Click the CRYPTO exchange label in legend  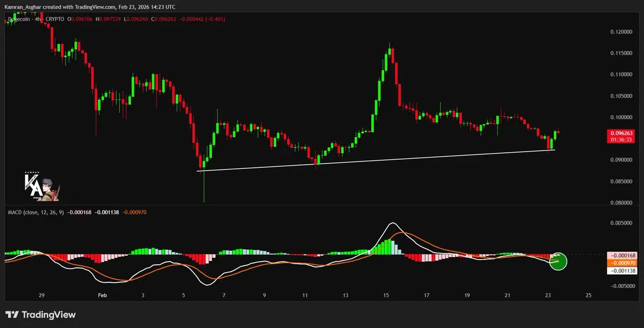[x=55, y=19]
